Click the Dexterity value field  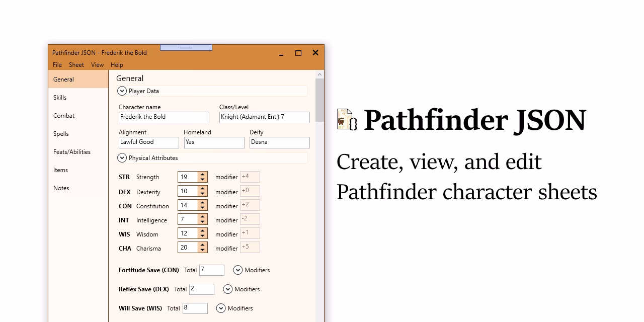[x=188, y=191]
